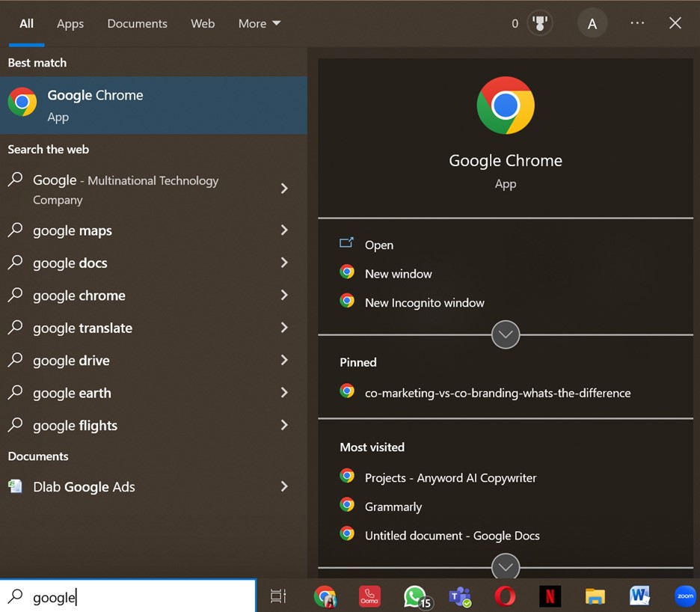Expand the More dropdown filter
700x612 pixels.
(260, 23)
